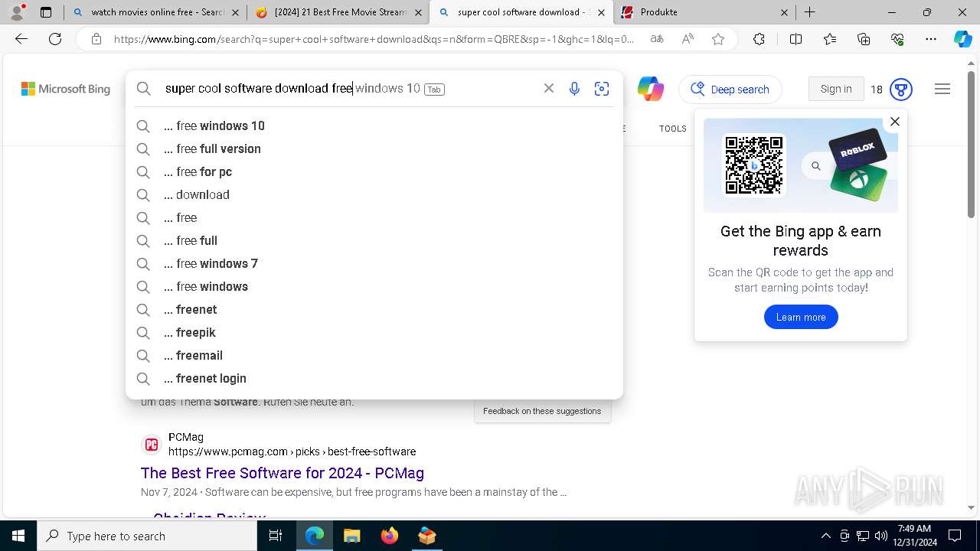View site information via the lock icon
The width and height of the screenshot is (980, 551).
coord(96,39)
